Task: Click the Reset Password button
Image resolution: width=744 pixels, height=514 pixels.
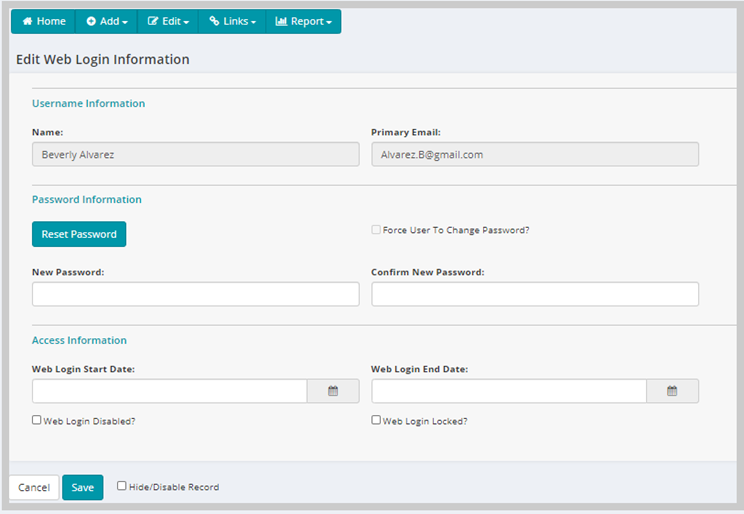Action: click(79, 234)
